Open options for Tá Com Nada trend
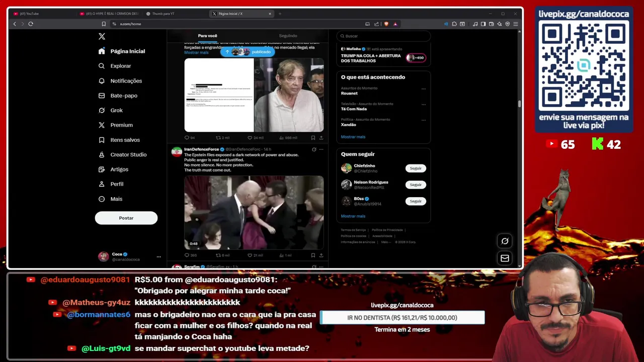This screenshot has width=644, height=362. [x=423, y=105]
